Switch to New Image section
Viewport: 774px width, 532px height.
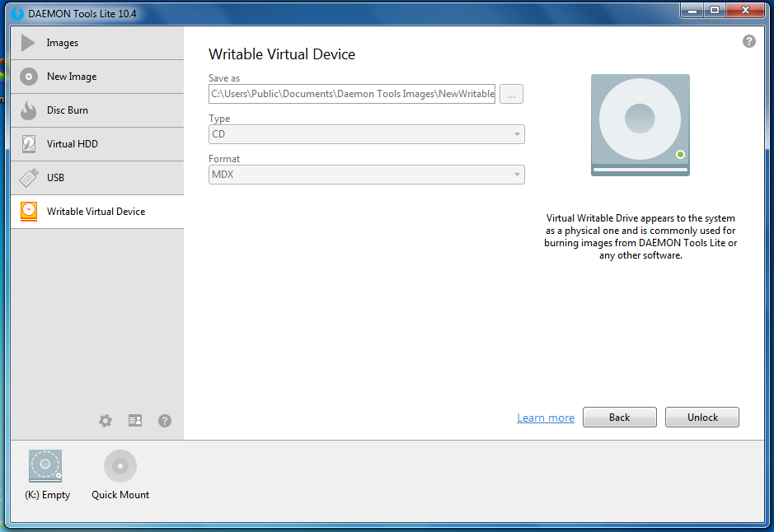coord(97,77)
